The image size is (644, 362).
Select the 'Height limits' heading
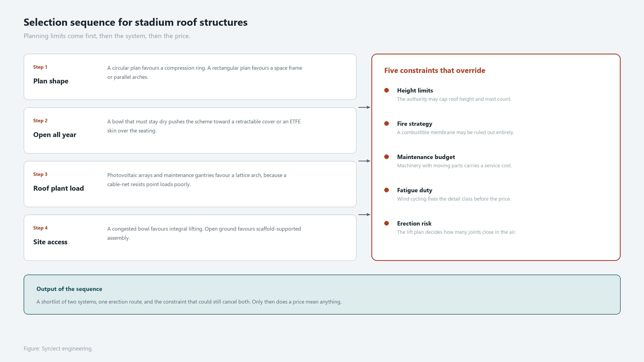coord(415,90)
